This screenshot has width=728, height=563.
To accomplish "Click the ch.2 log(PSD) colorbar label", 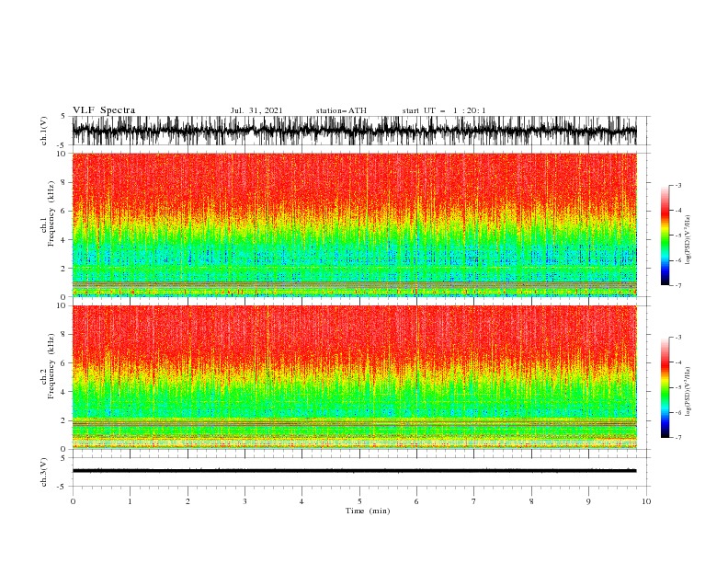I will click(688, 391).
